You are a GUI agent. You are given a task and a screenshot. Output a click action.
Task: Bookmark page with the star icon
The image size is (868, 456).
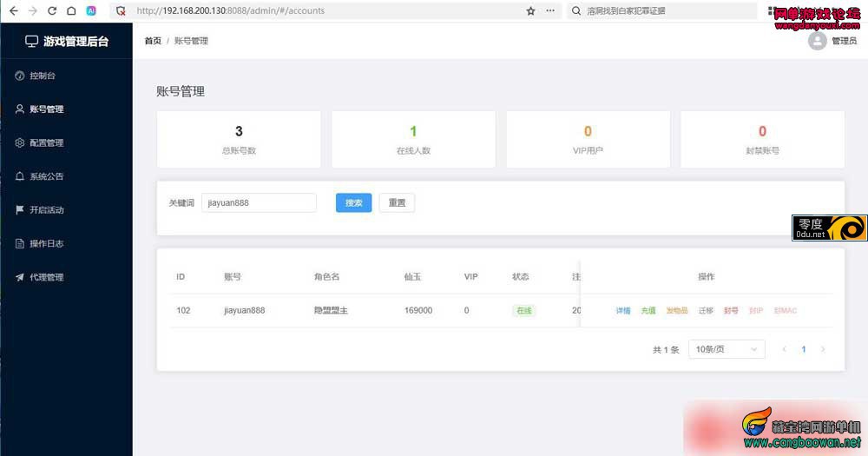point(530,10)
